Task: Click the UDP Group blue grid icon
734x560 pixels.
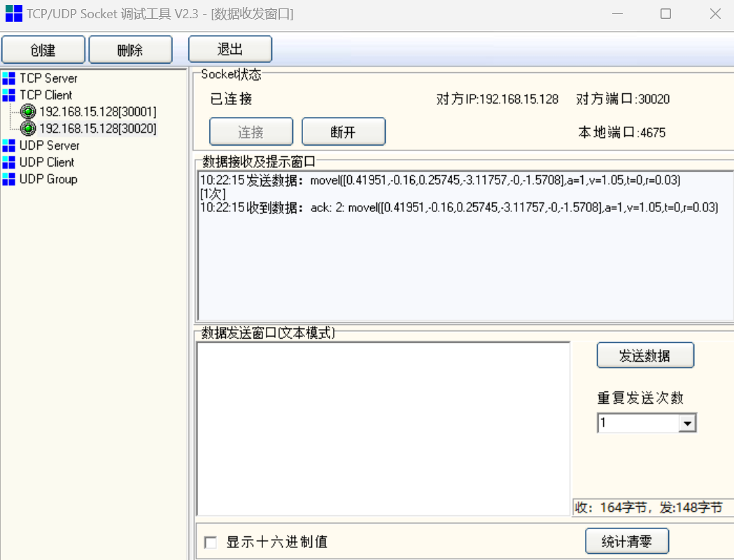Action: [x=8, y=179]
